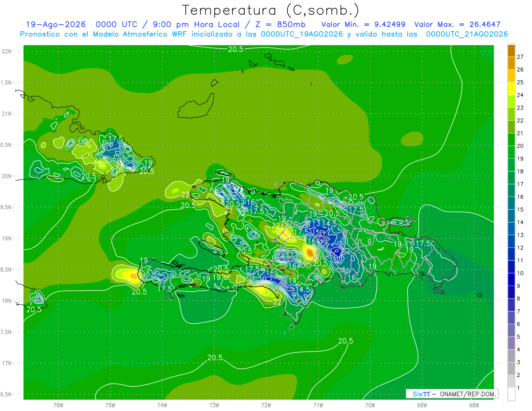Click the "72W" longitude axis label

tap(266, 405)
